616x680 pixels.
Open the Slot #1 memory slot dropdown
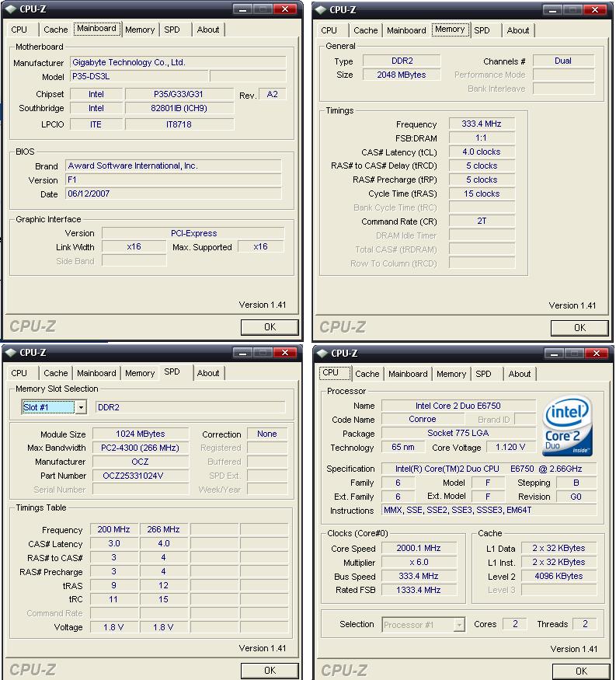[x=81, y=407]
